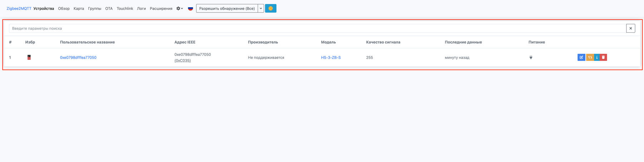Open the Карта tab
Screen dimensions: 644x162
79,8
